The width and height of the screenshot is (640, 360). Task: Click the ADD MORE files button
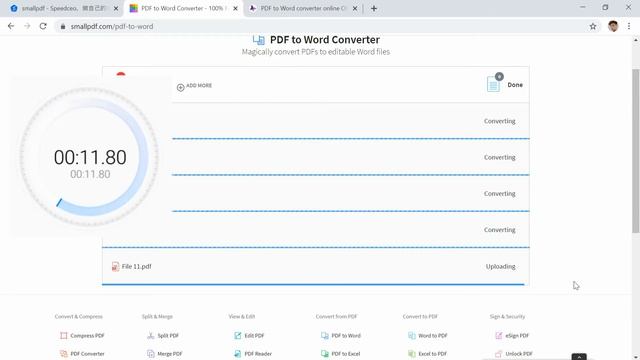pyautogui.click(x=194, y=86)
